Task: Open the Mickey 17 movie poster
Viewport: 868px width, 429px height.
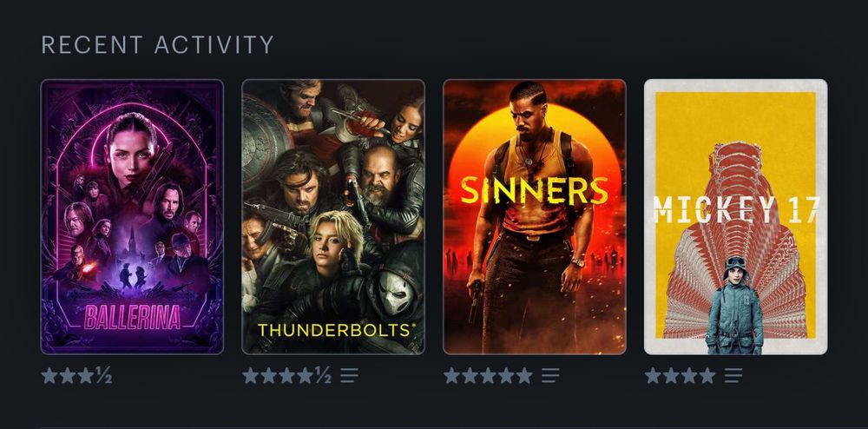Action: (736, 216)
